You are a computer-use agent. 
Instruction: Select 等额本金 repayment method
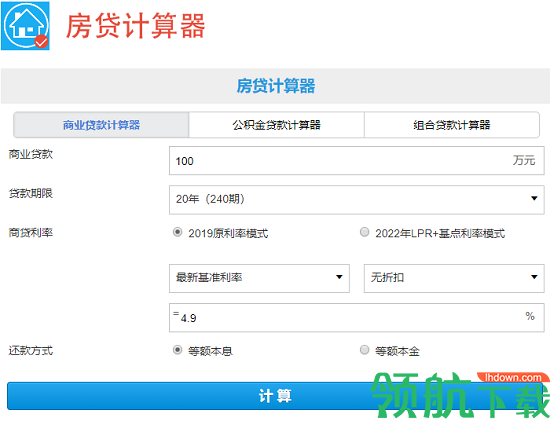[364, 350]
